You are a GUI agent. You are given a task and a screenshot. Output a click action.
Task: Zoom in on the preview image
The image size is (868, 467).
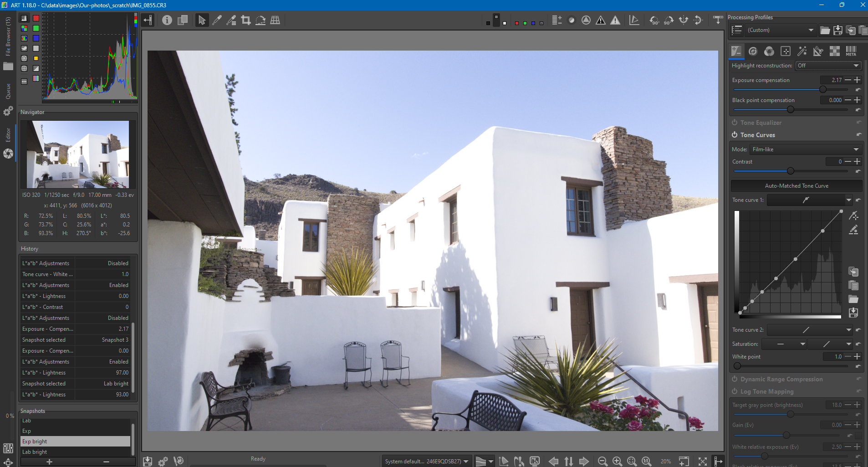click(617, 462)
